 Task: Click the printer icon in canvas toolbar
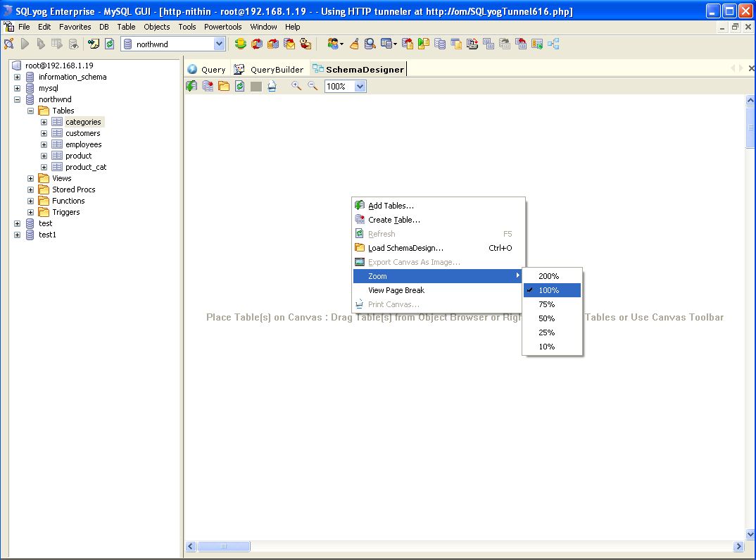pos(272,87)
